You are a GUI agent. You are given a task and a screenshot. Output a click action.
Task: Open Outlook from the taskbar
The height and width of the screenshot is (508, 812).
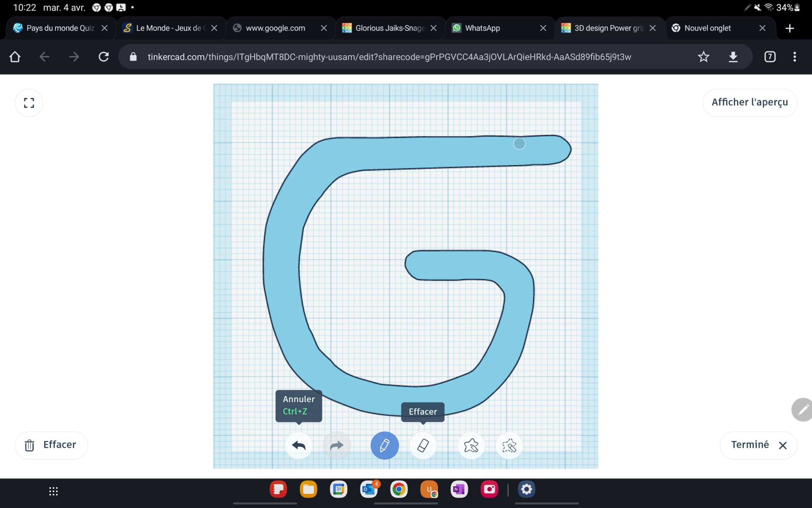tap(369, 489)
